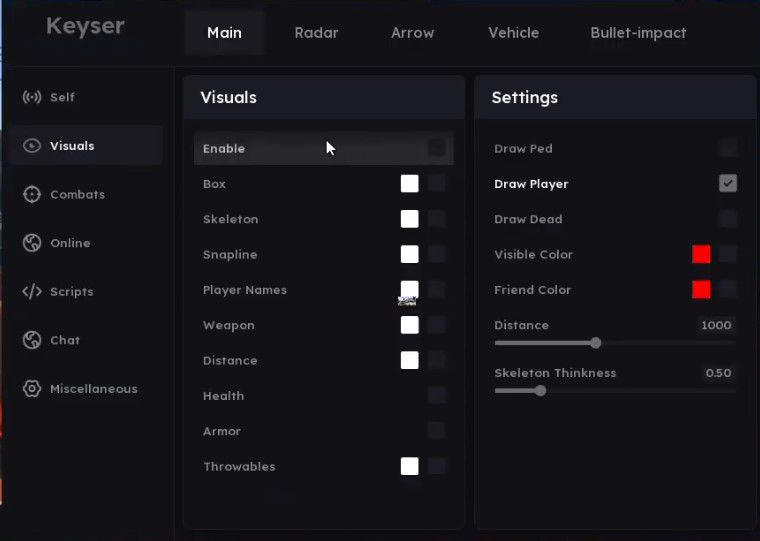Click the Distance slider handle
The height and width of the screenshot is (541, 760).
(596, 343)
